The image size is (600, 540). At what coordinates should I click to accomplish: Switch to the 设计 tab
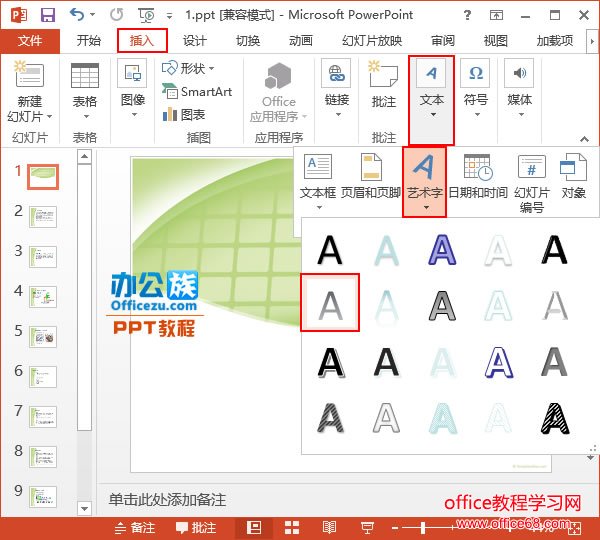pos(195,41)
